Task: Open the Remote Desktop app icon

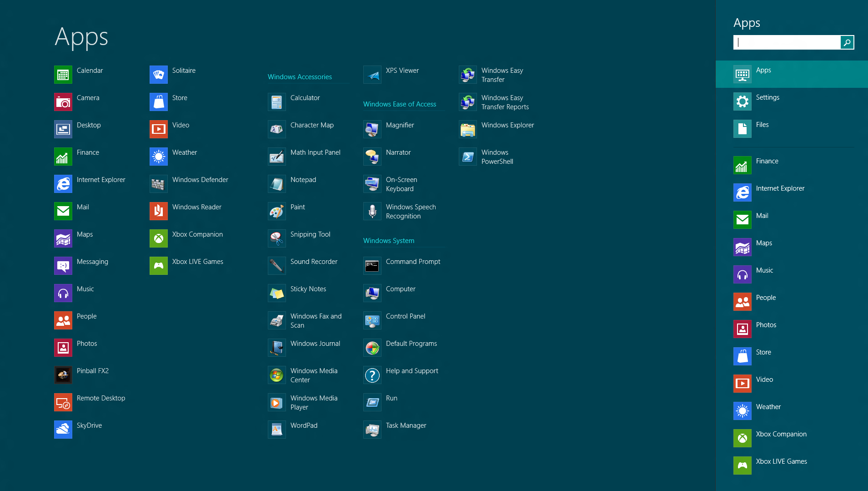Action: (x=63, y=402)
